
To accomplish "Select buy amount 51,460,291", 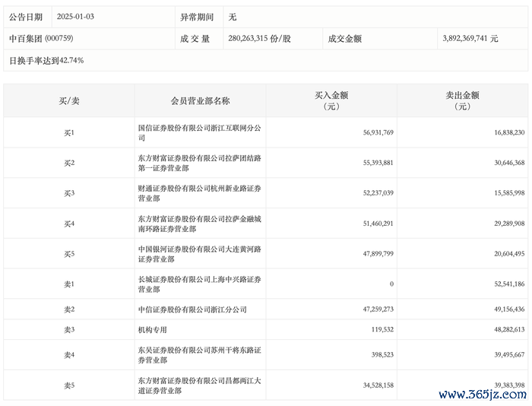I will tap(378, 224).
